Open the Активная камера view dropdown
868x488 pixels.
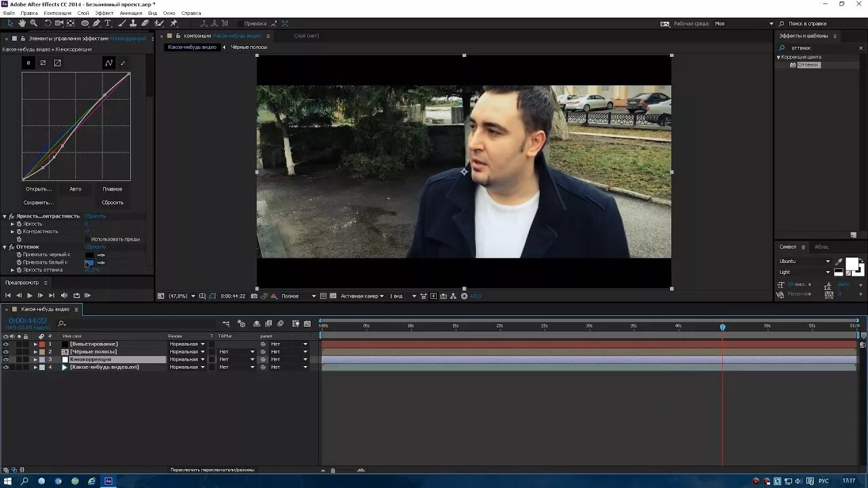pos(362,296)
